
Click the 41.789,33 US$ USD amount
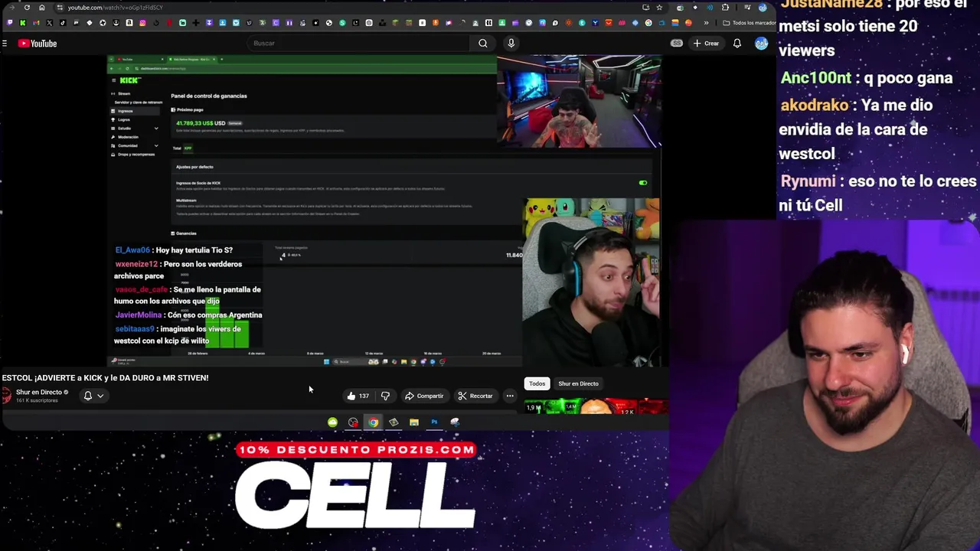(201, 123)
